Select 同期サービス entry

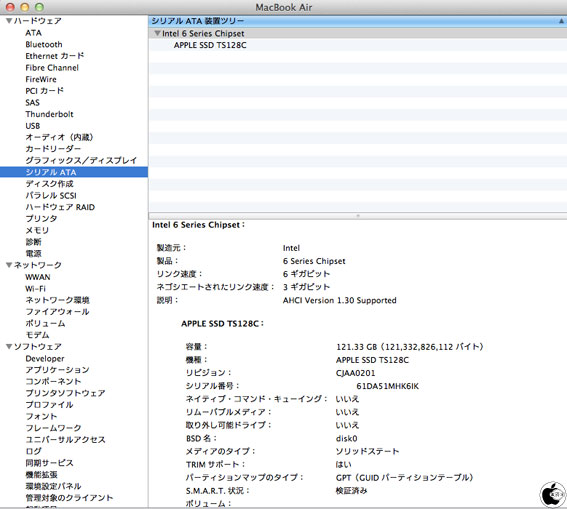(x=49, y=463)
